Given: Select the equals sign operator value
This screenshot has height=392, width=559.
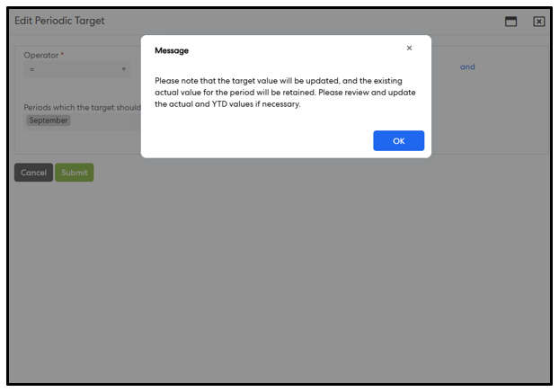Looking at the screenshot, I should coord(32,69).
